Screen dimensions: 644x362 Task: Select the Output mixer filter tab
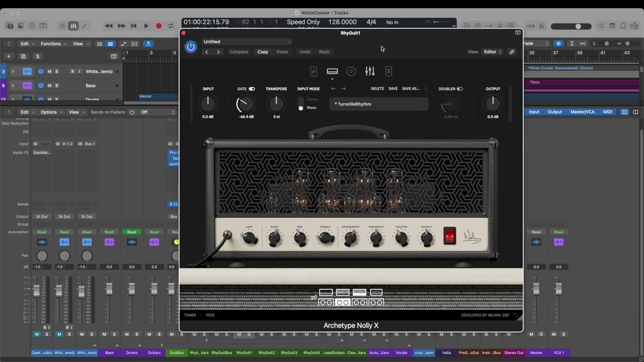click(x=555, y=112)
